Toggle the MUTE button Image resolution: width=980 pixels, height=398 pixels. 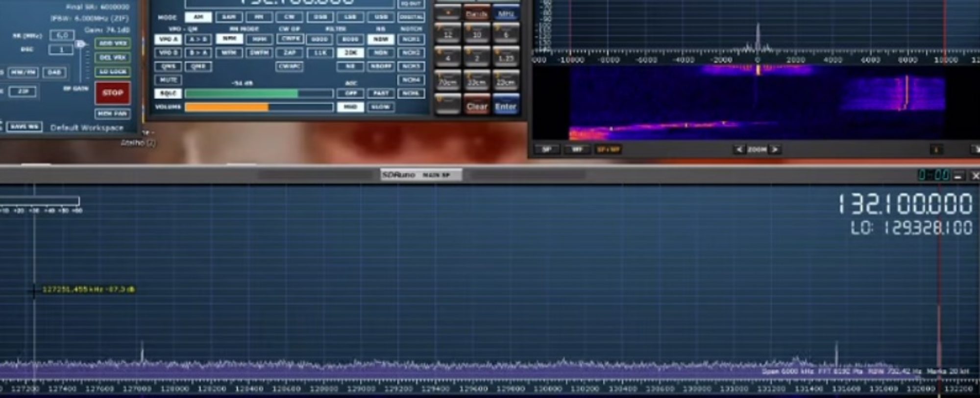[168, 80]
